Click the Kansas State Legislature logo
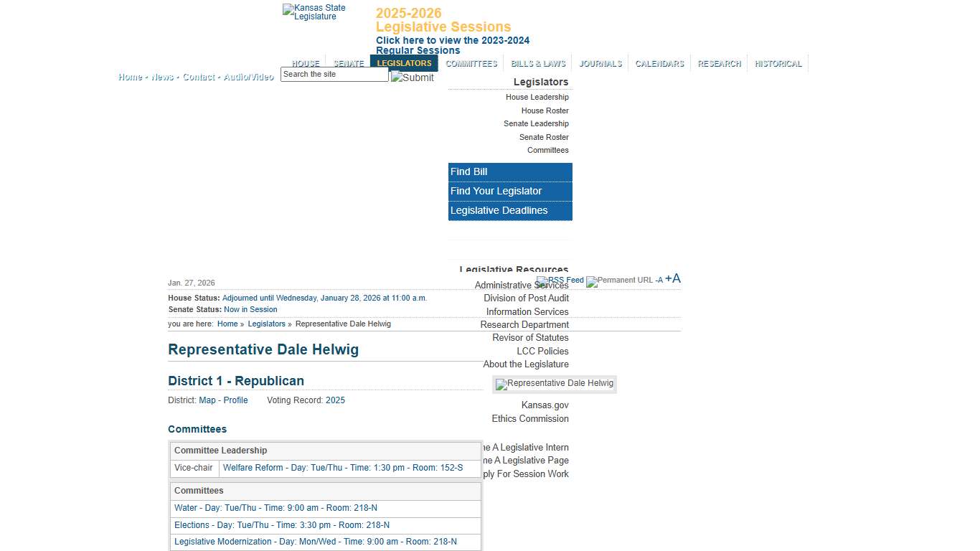The width and height of the screenshot is (980, 551). (314, 12)
